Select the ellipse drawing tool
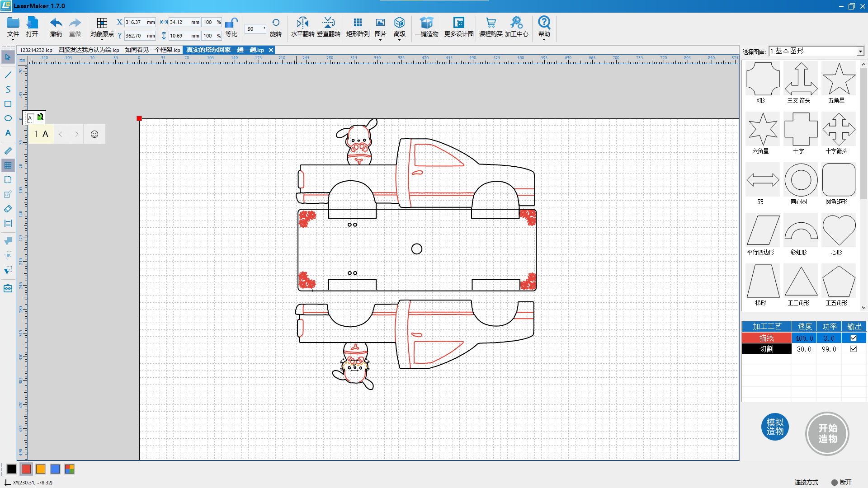Image resolution: width=868 pixels, height=488 pixels. point(8,118)
